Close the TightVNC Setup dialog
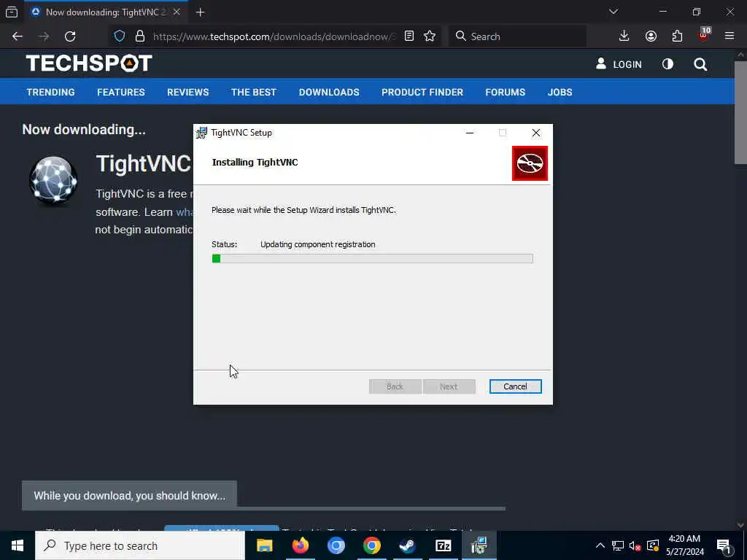 pyautogui.click(x=536, y=133)
